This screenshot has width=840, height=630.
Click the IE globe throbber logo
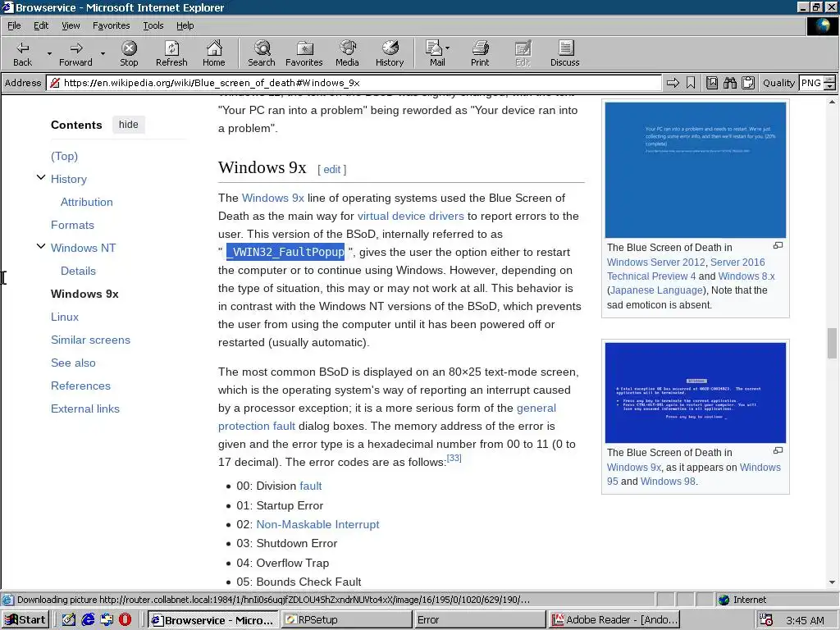(x=822, y=25)
